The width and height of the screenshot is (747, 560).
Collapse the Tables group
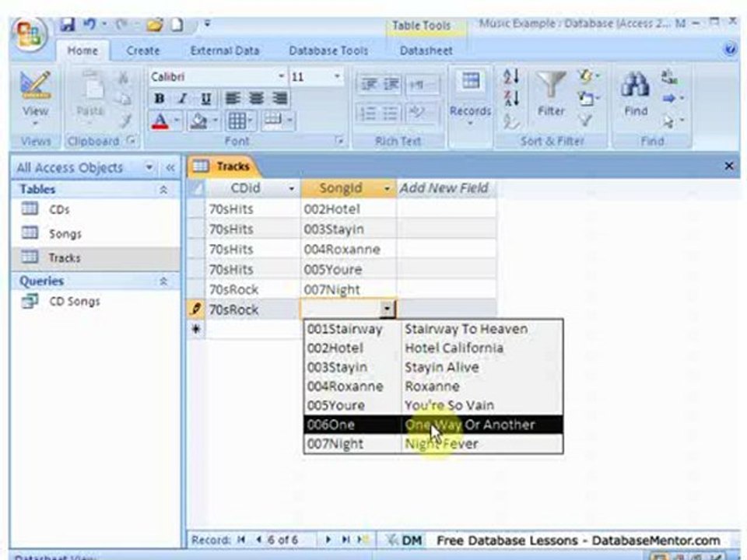[x=163, y=190]
